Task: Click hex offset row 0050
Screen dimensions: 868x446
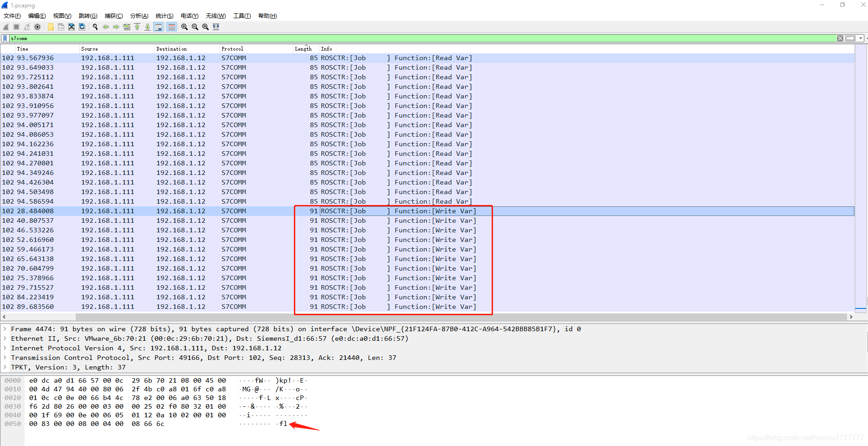Action: [13, 424]
